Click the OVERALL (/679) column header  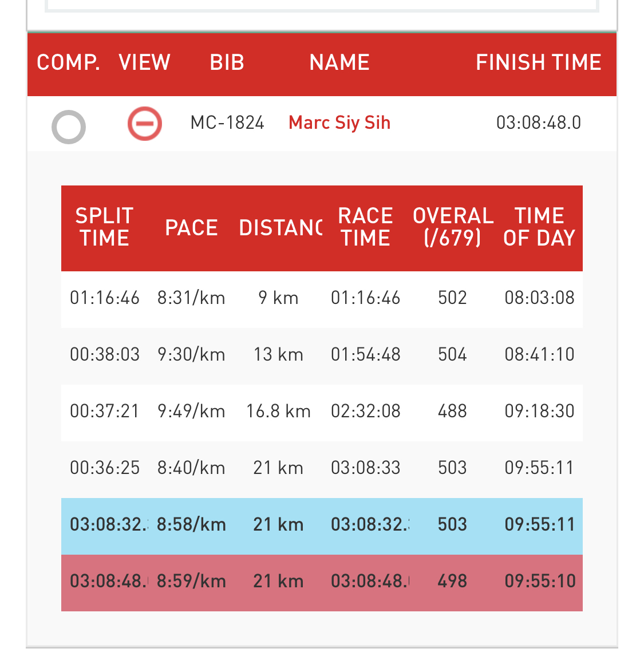click(453, 227)
